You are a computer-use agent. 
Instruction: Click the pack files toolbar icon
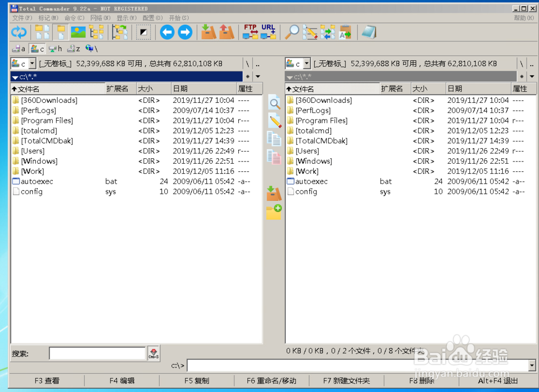click(209, 32)
